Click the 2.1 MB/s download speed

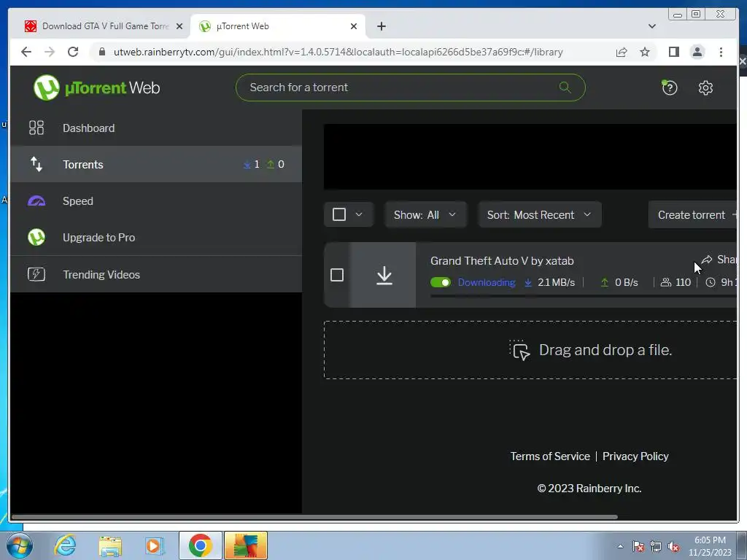(x=555, y=282)
